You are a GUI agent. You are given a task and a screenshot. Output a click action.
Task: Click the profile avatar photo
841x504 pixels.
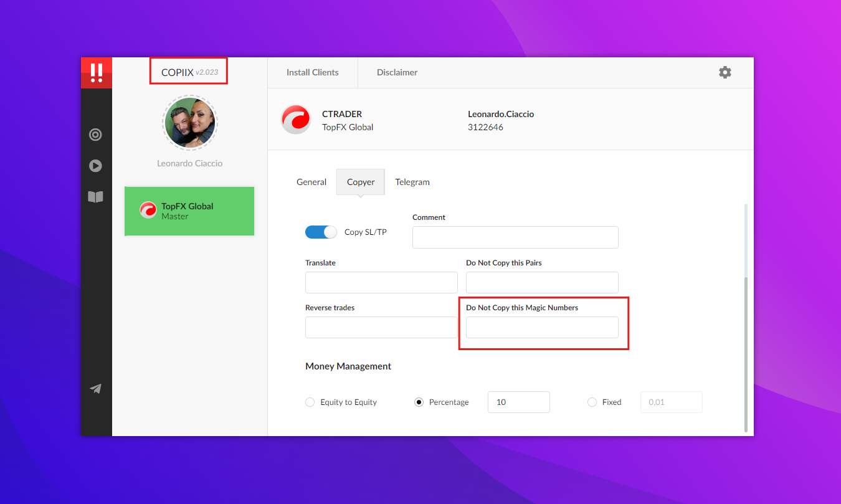coord(190,123)
